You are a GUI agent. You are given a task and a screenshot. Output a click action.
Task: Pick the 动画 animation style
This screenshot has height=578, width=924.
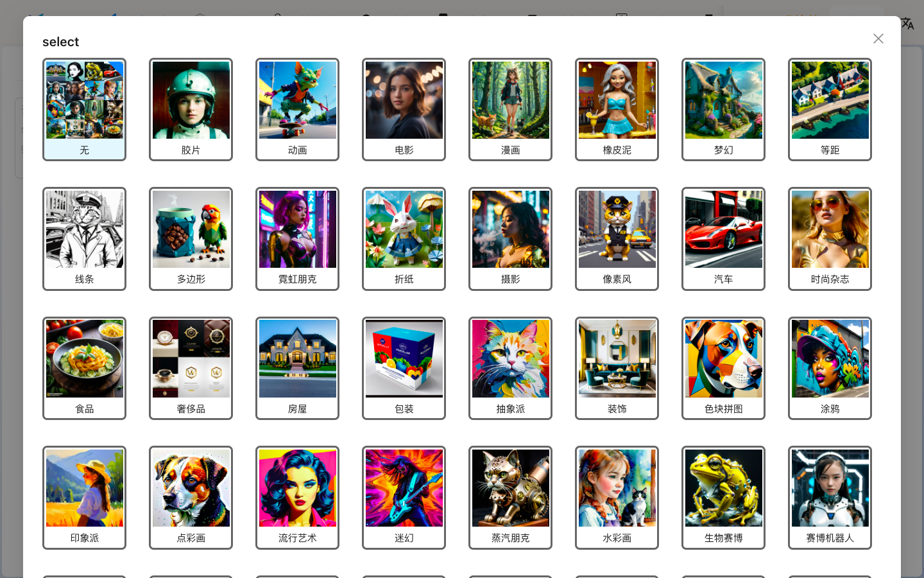297,109
